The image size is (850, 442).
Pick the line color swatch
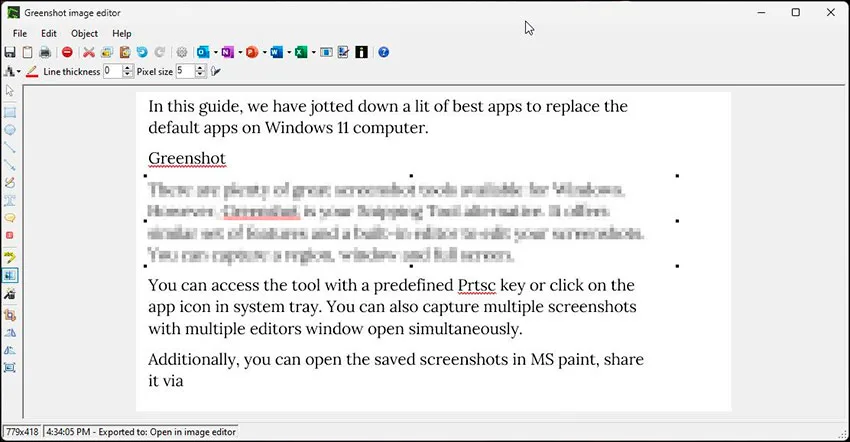(32, 71)
